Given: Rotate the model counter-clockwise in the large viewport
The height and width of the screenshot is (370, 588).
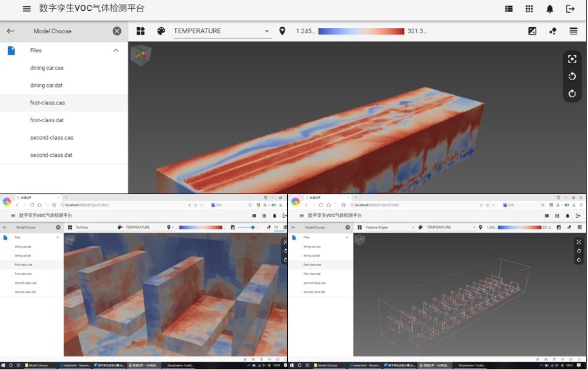Looking at the screenshot, I should pyautogui.click(x=572, y=77).
